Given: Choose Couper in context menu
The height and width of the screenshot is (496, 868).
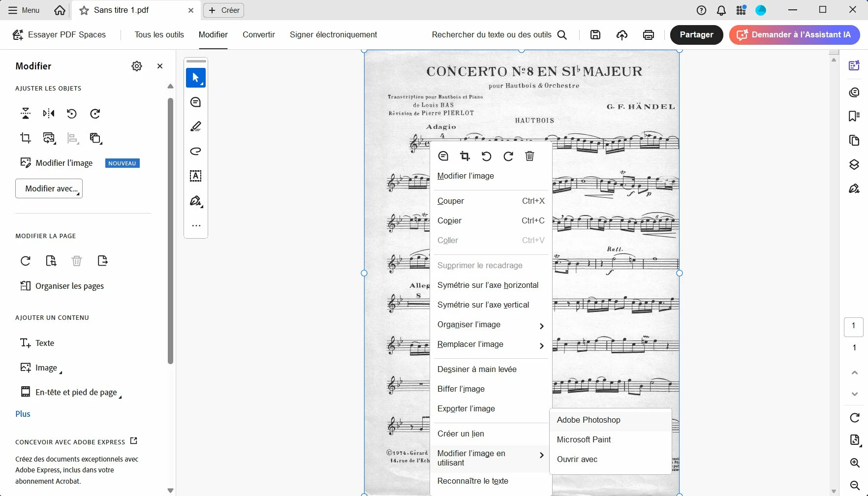Looking at the screenshot, I should [491, 201].
